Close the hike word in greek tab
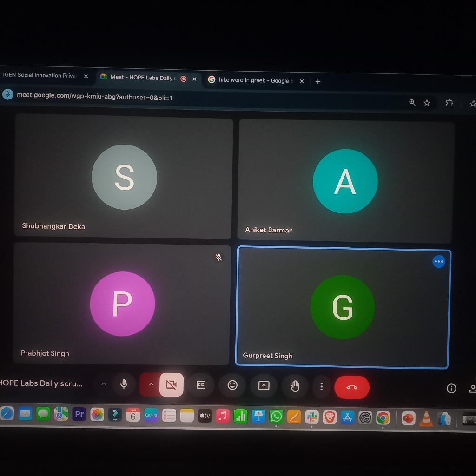The width and height of the screenshot is (476, 476). coord(302,81)
